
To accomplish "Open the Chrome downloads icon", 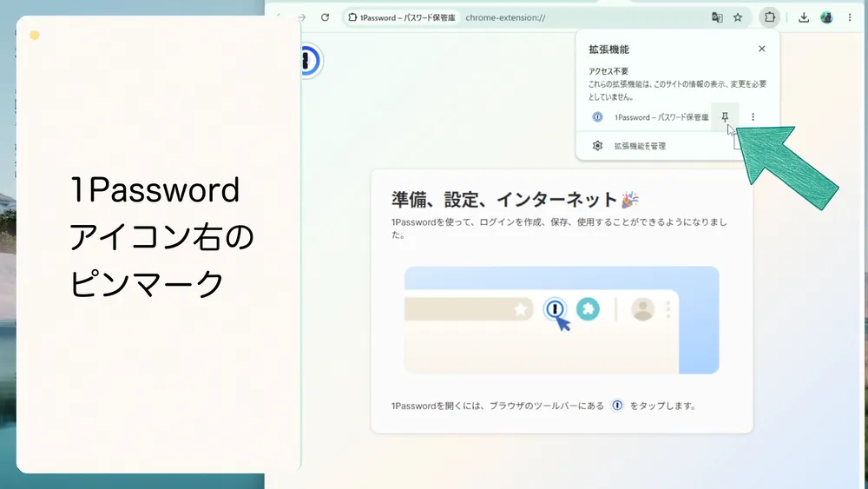I will point(804,17).
